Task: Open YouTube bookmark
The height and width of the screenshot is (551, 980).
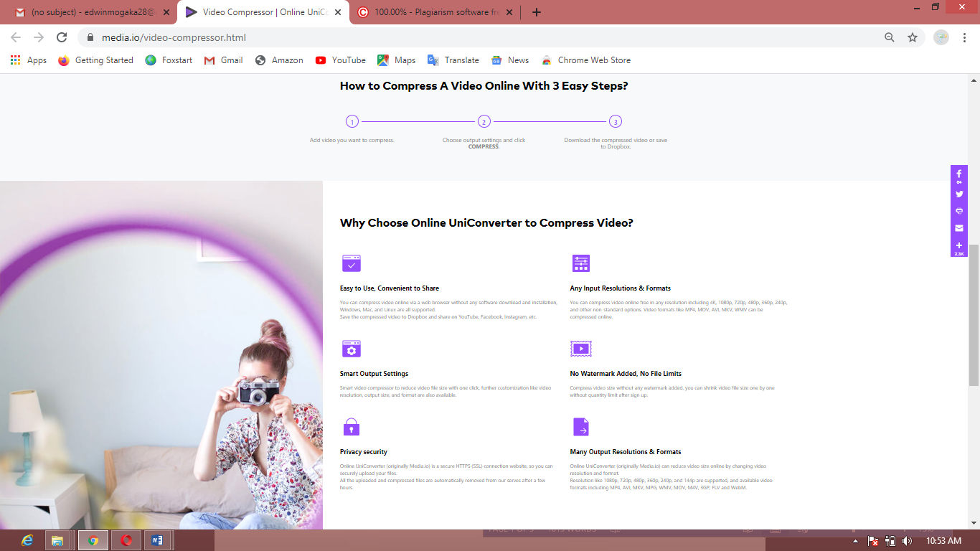Action: point(341,60)
